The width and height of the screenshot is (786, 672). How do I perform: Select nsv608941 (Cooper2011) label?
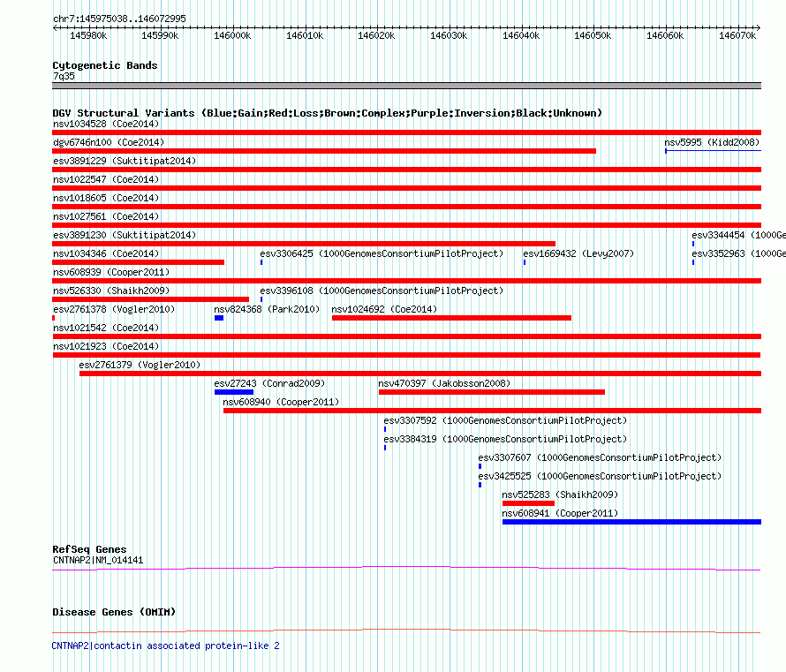pos(560,513)
